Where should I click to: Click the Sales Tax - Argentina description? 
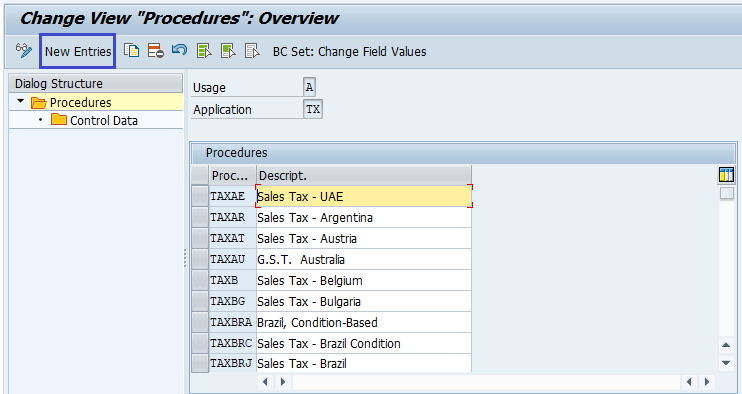pos(364,217)
